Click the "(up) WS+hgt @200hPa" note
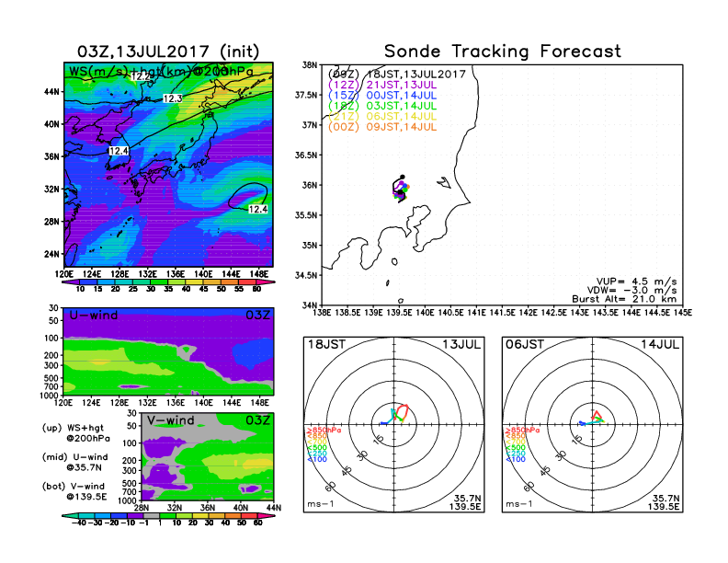The width and height of the screenshot is (728, 563). (x=76, y=433)
